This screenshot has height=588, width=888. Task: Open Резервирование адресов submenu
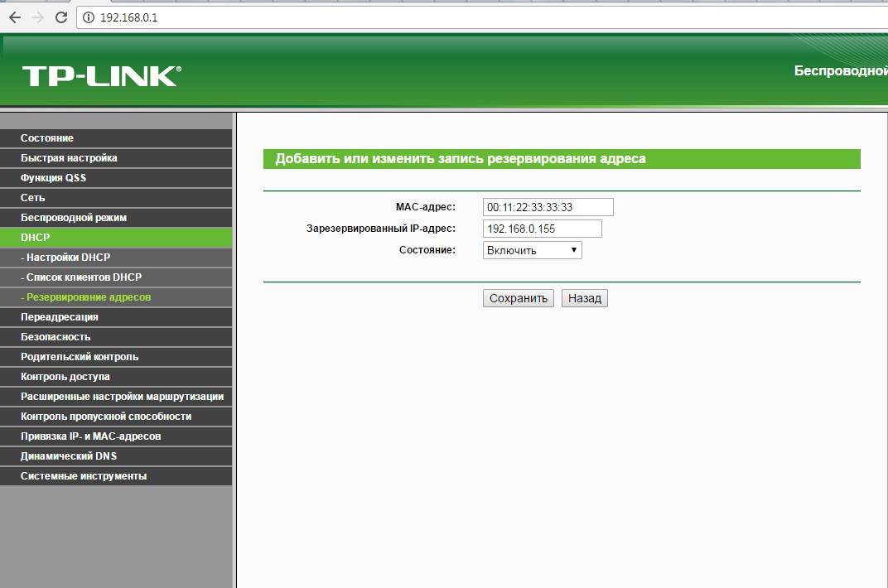tap(116, 297)
